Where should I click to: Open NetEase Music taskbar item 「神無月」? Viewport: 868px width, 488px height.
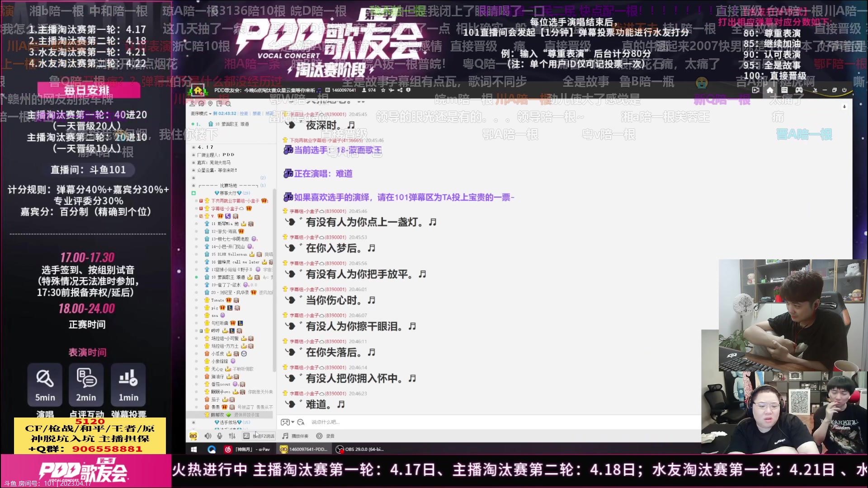click(247, 449)
